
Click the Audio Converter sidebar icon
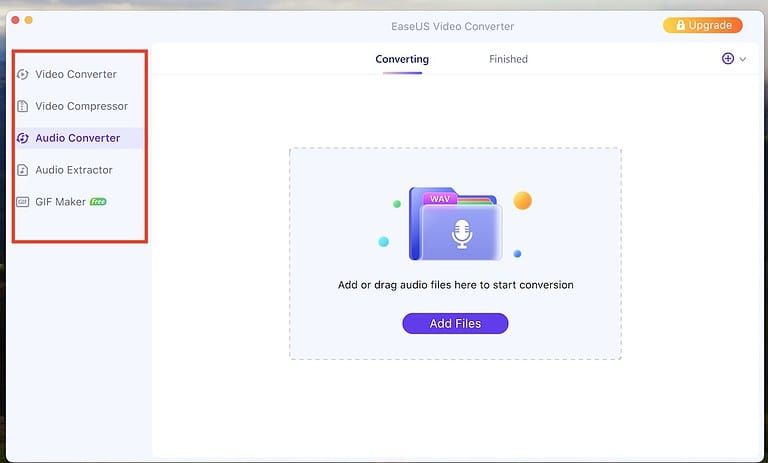click(23, 138)
